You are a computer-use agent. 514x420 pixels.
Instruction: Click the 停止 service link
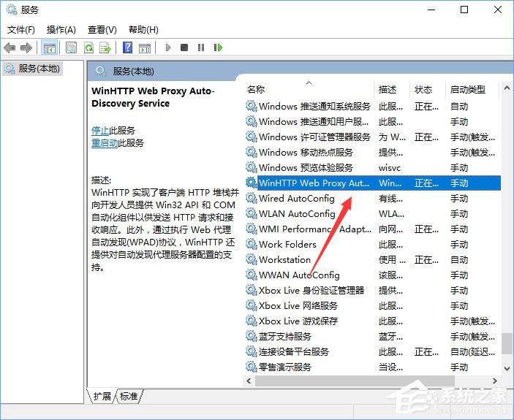(100, 130)
